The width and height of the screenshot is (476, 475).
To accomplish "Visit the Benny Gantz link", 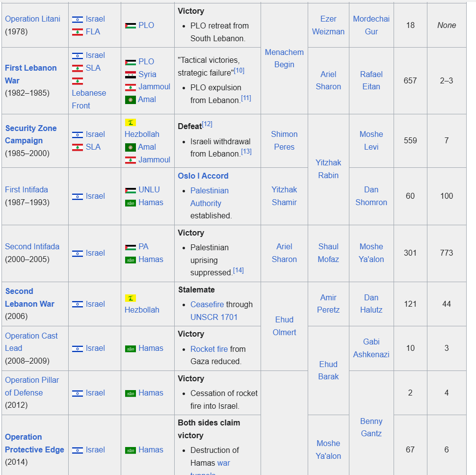I will pos(371,427).
